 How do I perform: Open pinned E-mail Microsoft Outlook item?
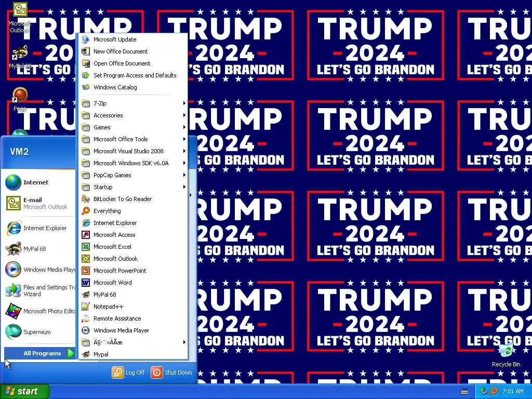(39, 203)
